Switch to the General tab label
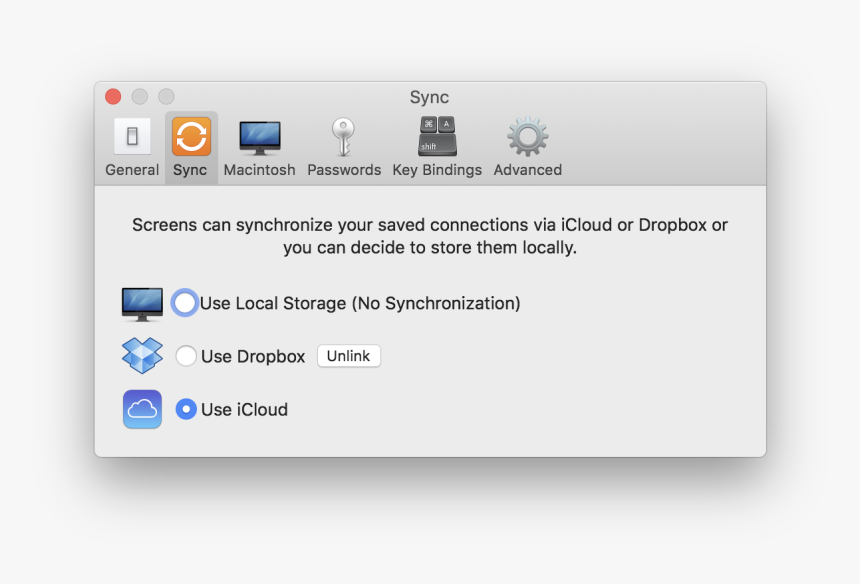 132,170
